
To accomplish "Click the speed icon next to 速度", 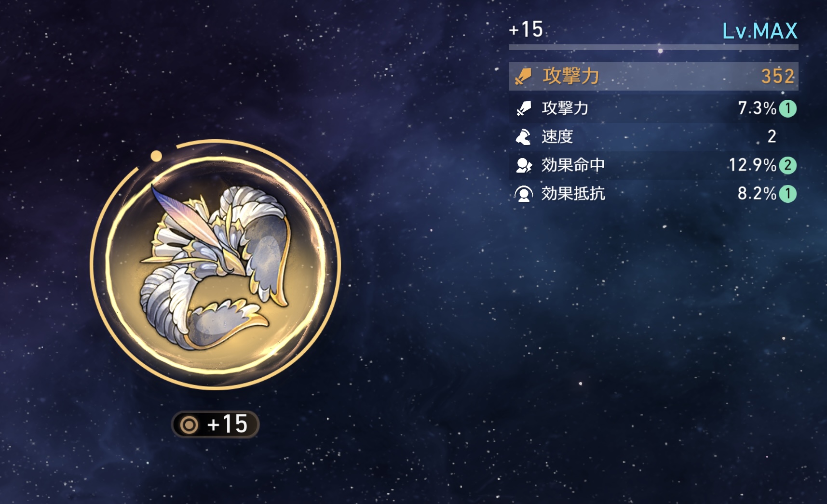I will [x=523, y=137].
